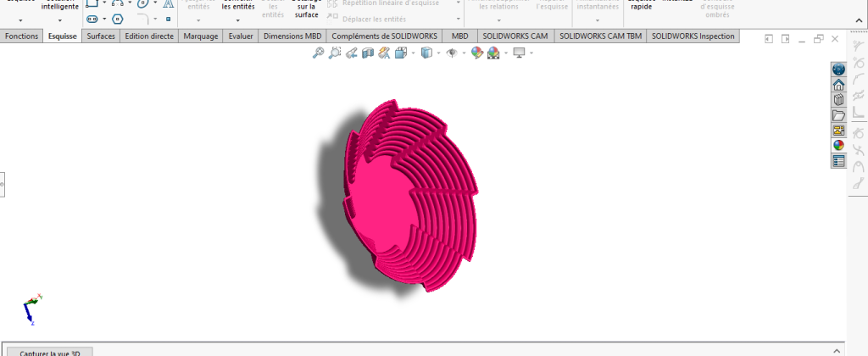Open the Display Style dropdown arrow

[438, 53]
